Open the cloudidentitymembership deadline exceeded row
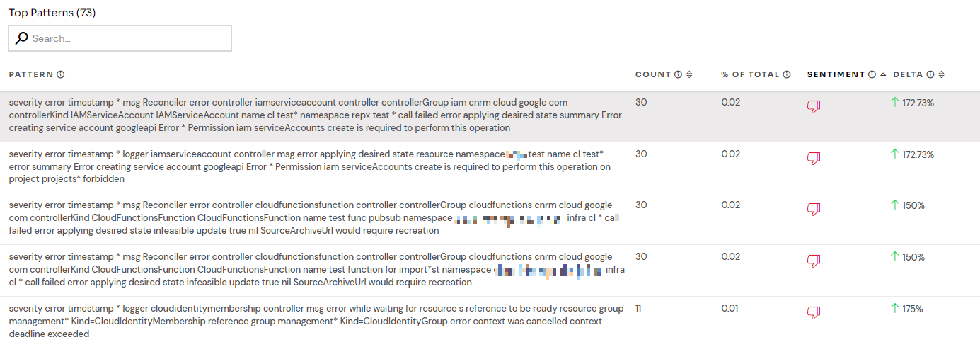 490,322
